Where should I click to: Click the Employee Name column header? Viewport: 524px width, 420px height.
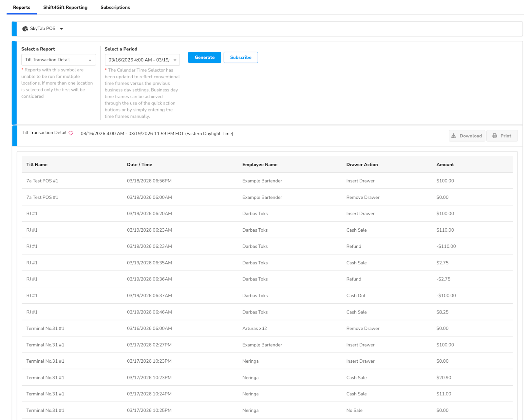tap(260, 164)
